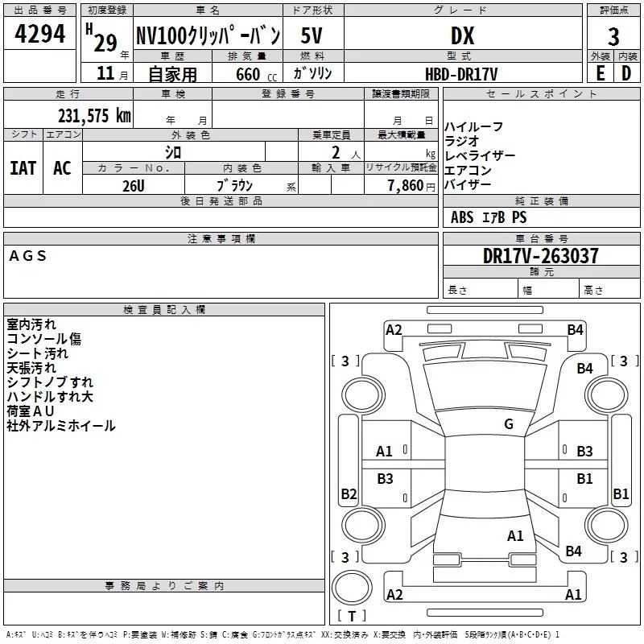Click B3 mark on right front door

(x=584, y=452)
